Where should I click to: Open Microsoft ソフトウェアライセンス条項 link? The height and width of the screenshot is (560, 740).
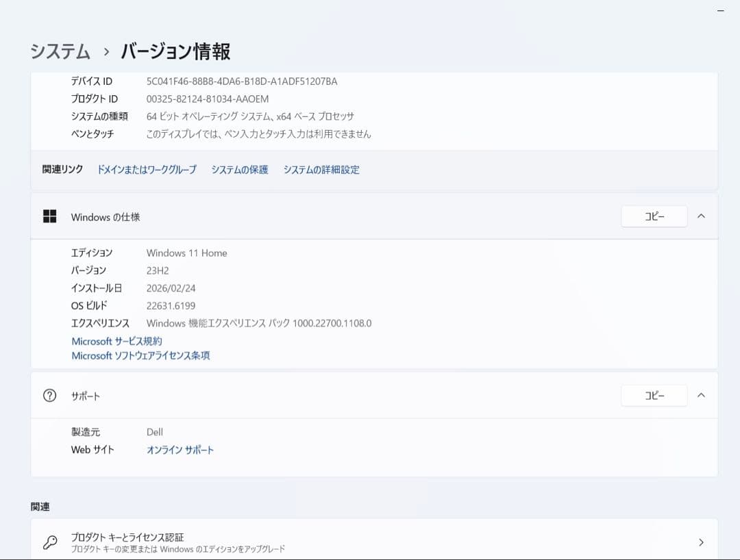tap(140, 356)
